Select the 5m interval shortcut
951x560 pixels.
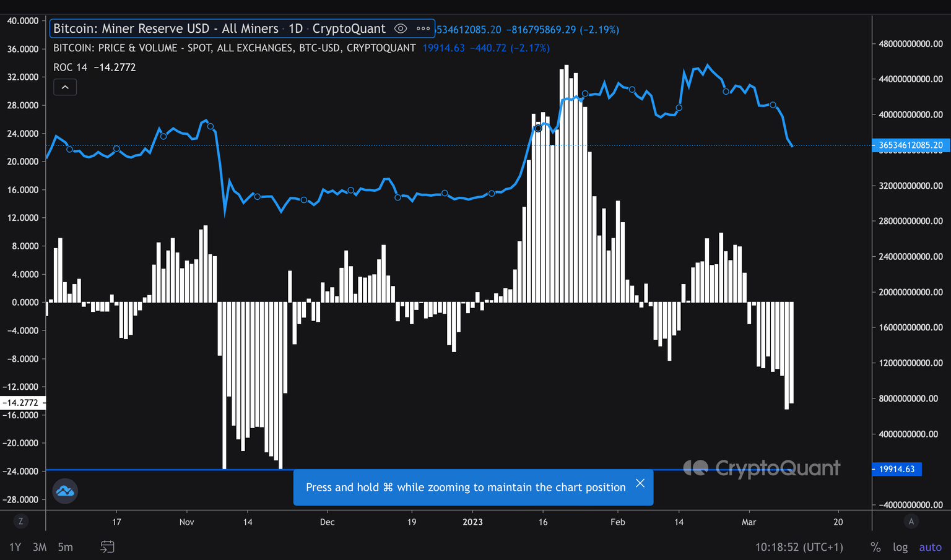(65, 547)
